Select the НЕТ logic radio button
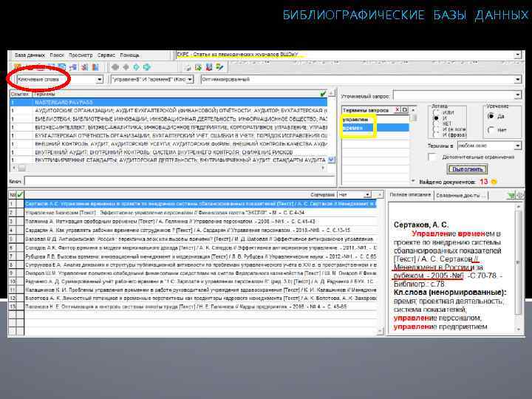Viewport: 532px width, 399px height. click(437, 123)
